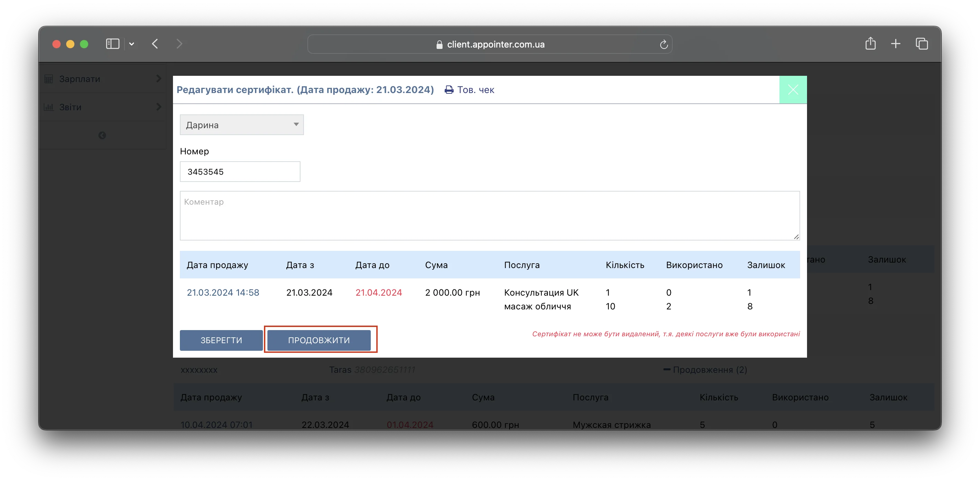Open the Safari share icon
The image size is (980, 481).
click(870, 43)
